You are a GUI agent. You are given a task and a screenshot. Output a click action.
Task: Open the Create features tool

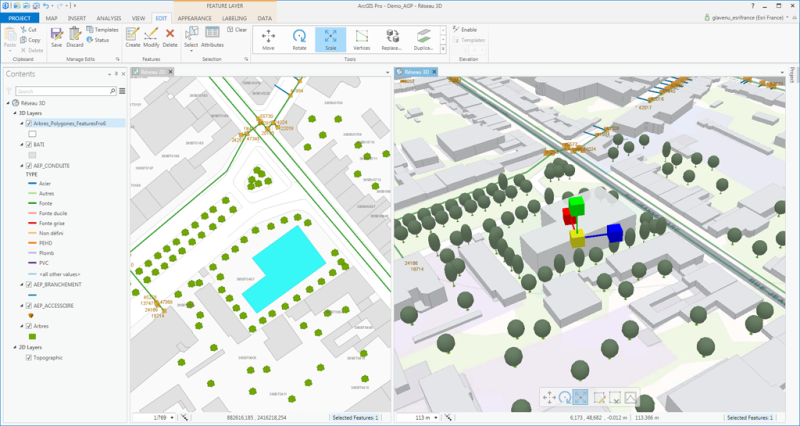(132, 35)
